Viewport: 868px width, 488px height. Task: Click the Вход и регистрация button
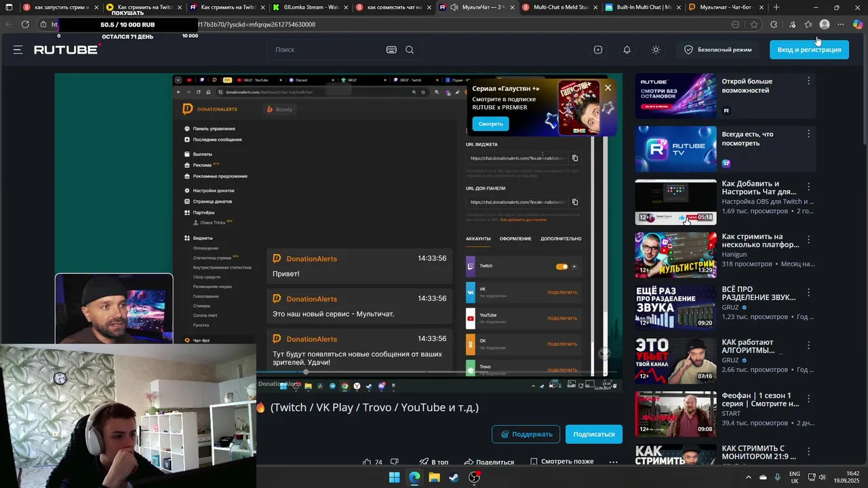coord(809,49)
